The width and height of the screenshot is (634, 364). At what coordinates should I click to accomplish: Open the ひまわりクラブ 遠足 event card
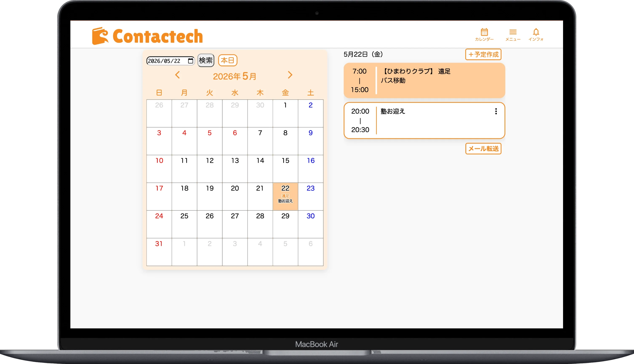[424, 80]
